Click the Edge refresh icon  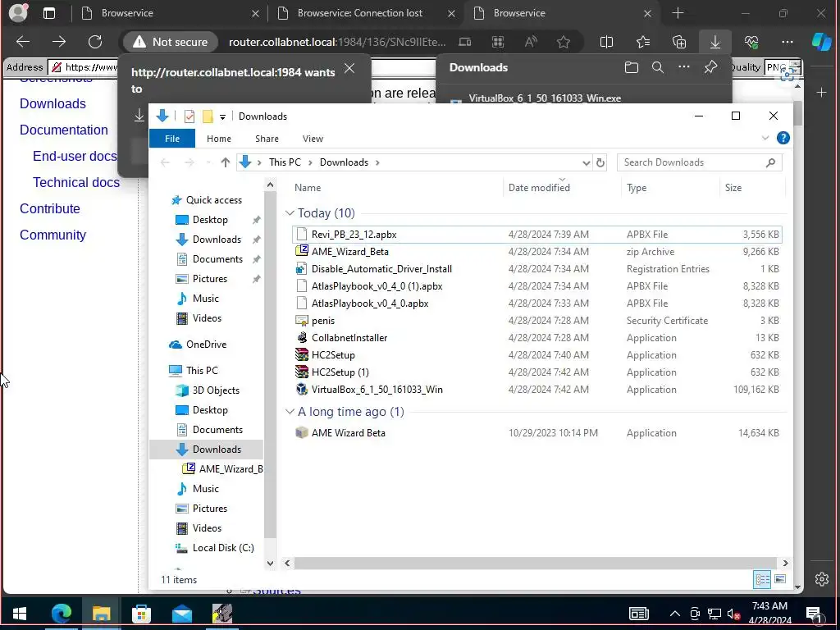tap(95, 42)
